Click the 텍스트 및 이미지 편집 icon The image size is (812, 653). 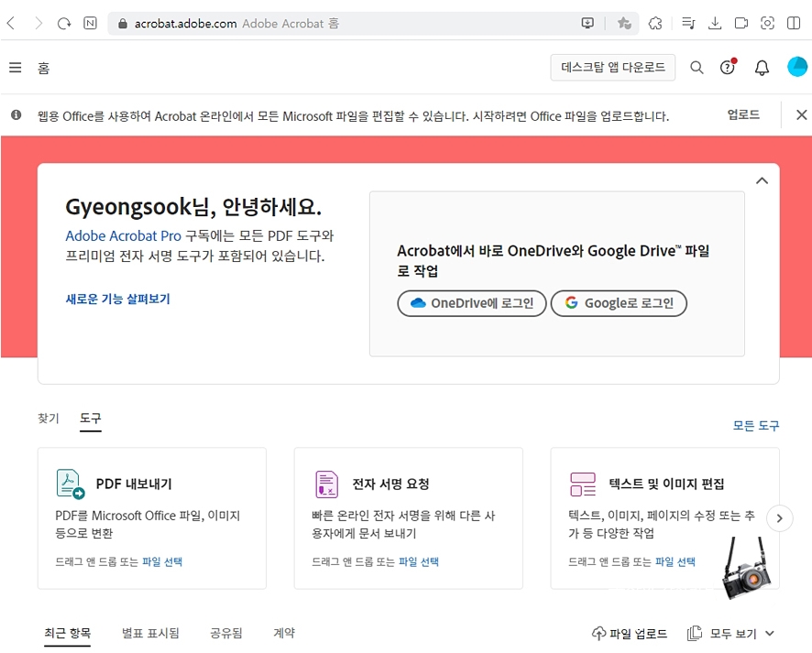[583, 484]
